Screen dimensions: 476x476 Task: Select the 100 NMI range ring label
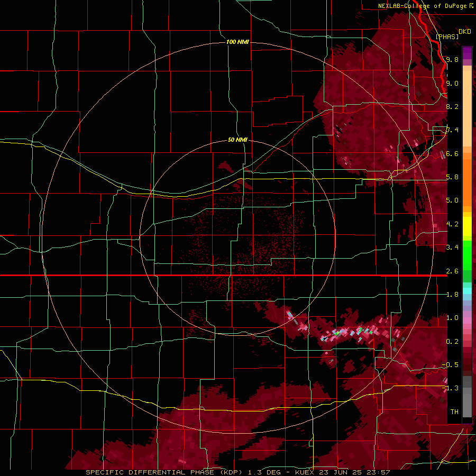pyautogui.click(x=237, y=42)
